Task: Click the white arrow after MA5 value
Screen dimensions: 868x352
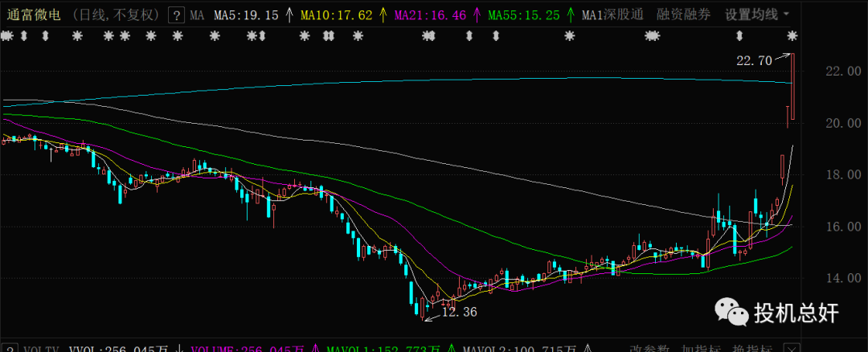Action: pos(289,14)
